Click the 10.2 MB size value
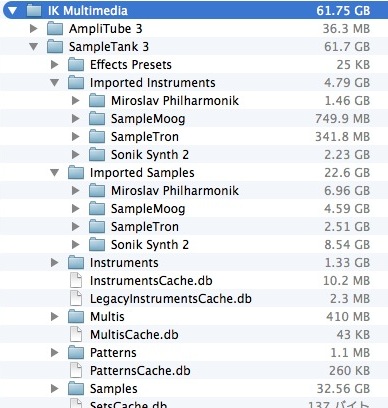 point(346,281)
